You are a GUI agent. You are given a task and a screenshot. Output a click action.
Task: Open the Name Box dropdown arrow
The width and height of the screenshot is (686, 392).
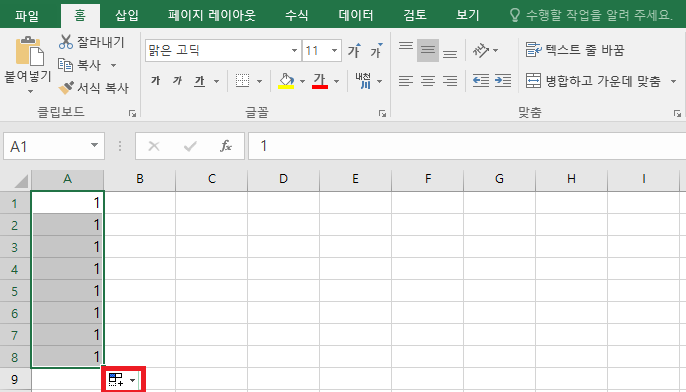tap(94, 145)
